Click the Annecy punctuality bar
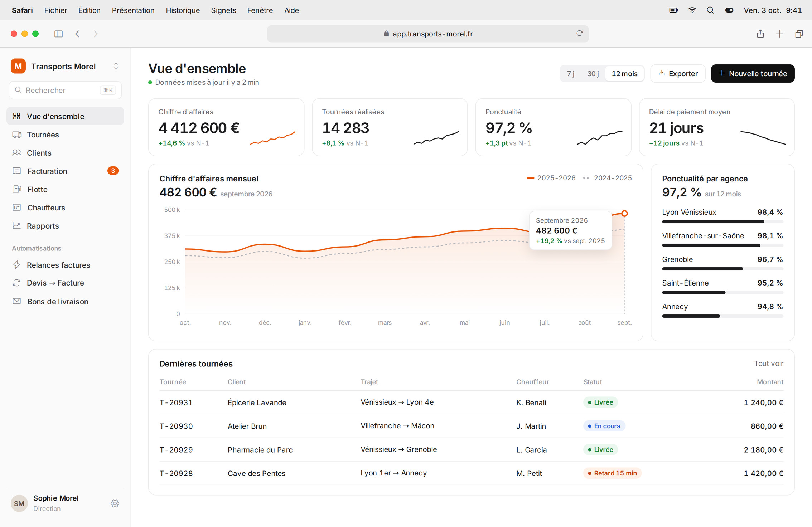 [x=722, y=316]
